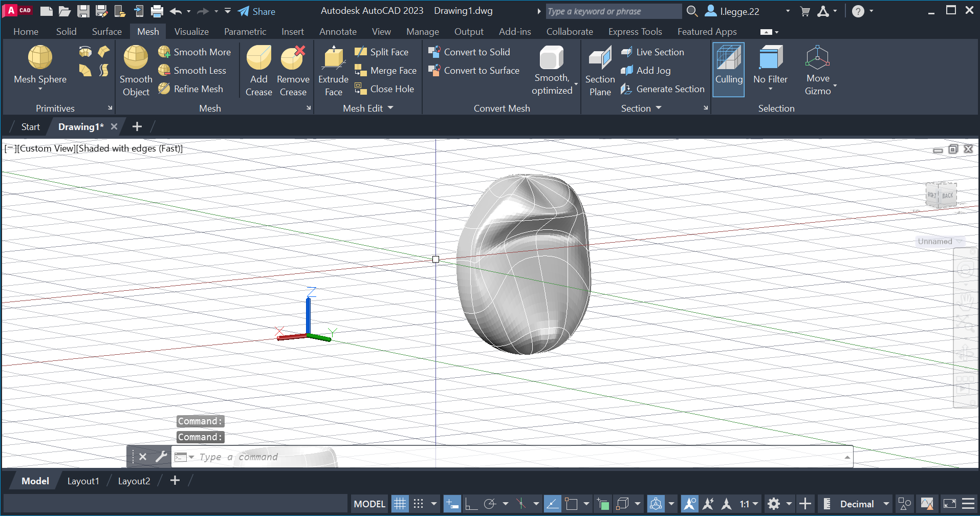Click the ViewCube BACK face
Image resolution: width=980 pixels, height=516 pixels.
click(948, 196)
